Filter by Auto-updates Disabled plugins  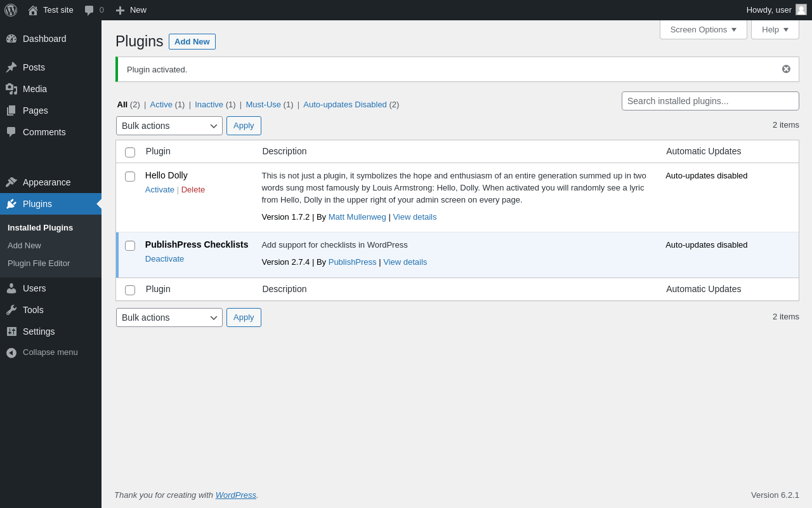point(345,105)
